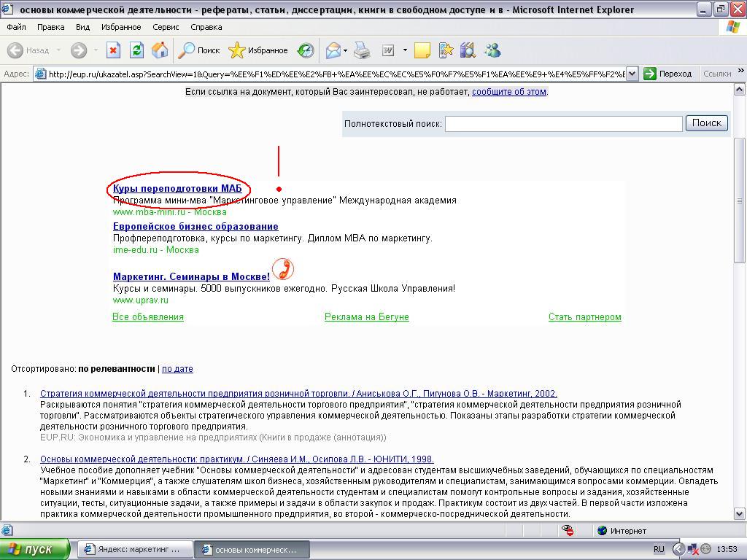747x560 pixels.
Task: Click the Print icon
Action: pos(362,50)
